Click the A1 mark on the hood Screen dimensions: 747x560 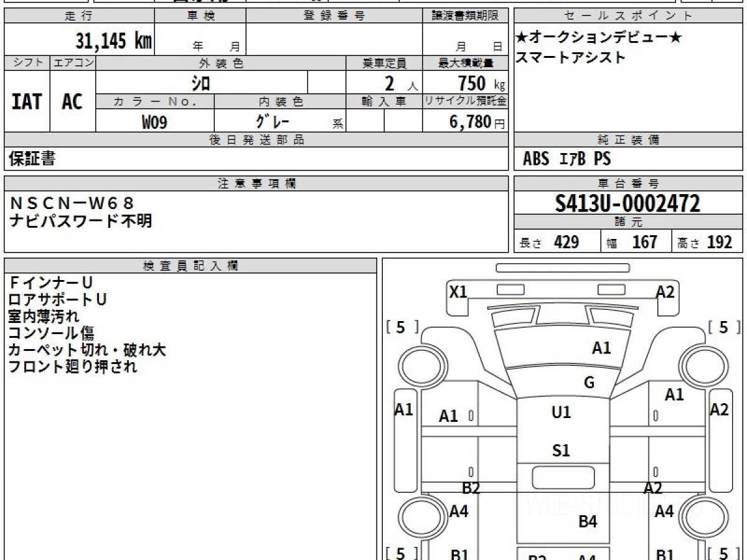[601, 348]
